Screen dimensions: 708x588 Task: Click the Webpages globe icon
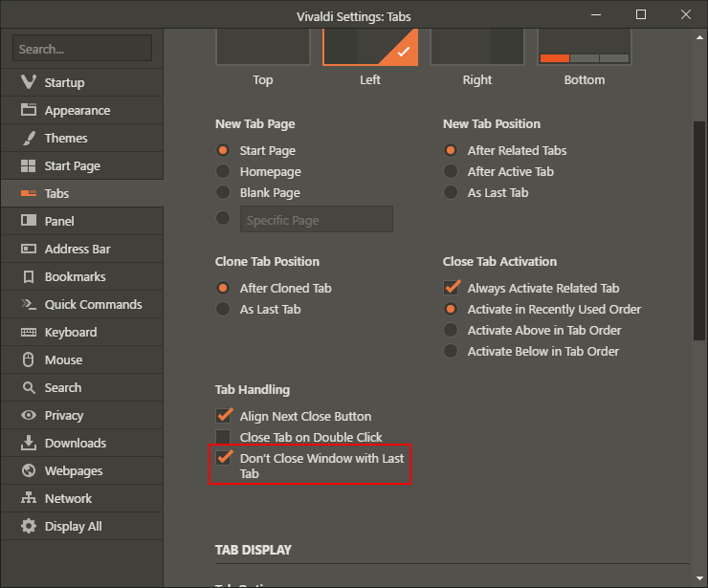tap(29, 470)
